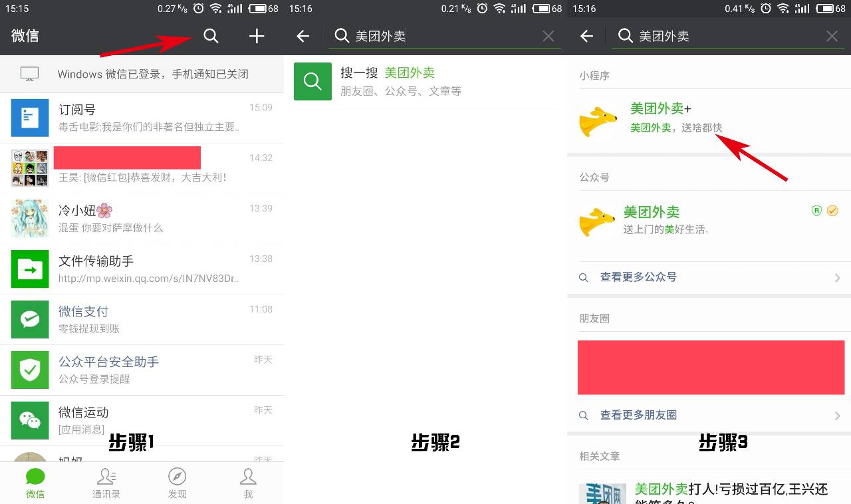Click the verified badge on 美团外卖 account
The width and height of the screenshot is (851, 504).
click(x=832, y=210)
